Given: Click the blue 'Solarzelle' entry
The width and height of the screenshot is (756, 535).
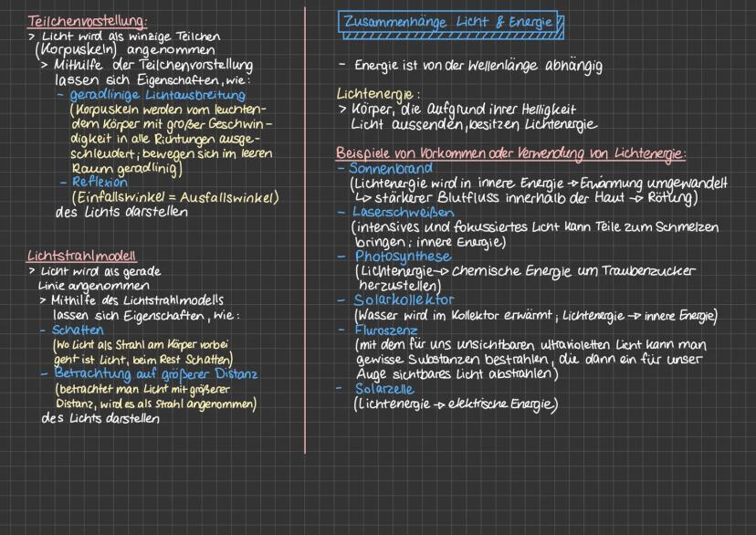Looking at the screenshot, I should (x=389, y=389).
